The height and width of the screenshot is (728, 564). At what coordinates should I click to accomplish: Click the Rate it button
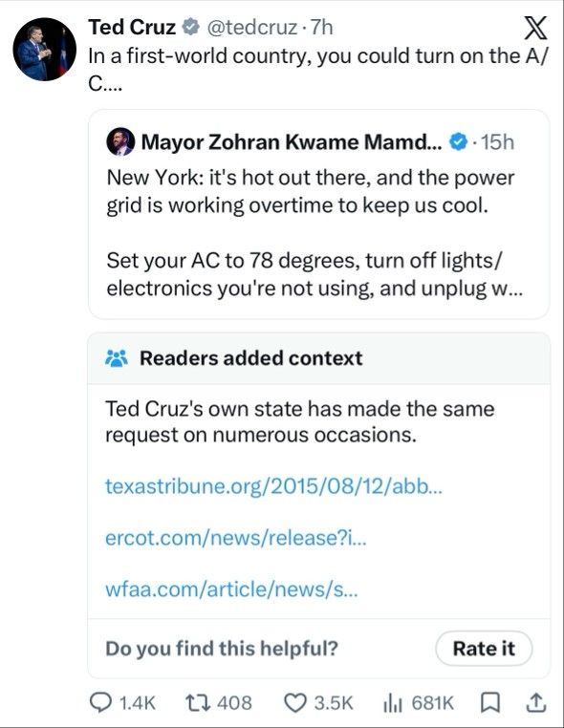tap(484, 648)
